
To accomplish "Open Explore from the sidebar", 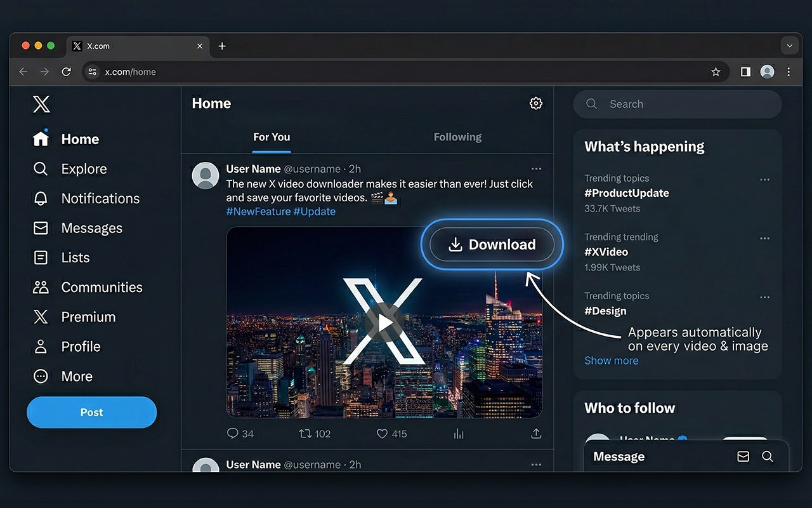I will pyautogui.click(x=70, y=169).
